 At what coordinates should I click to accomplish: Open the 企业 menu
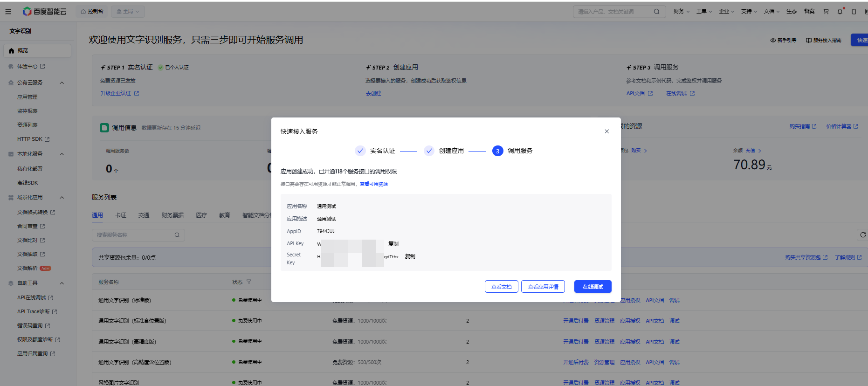tap(726, 12)
